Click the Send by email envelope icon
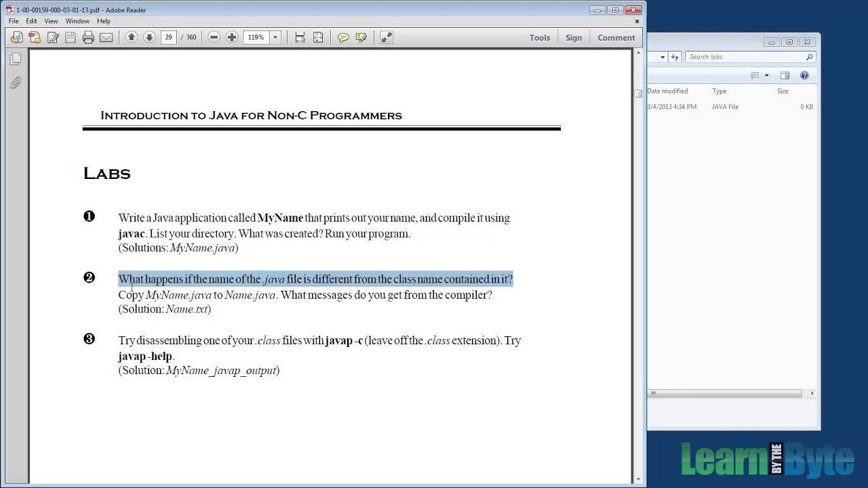 click(106, 38)
